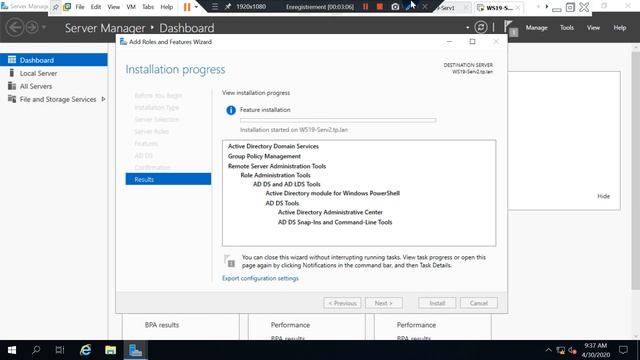The width and height of the screenshot is (640, 360).
Task: Click the < Previous wizard button
Action: tap(342, 303)
